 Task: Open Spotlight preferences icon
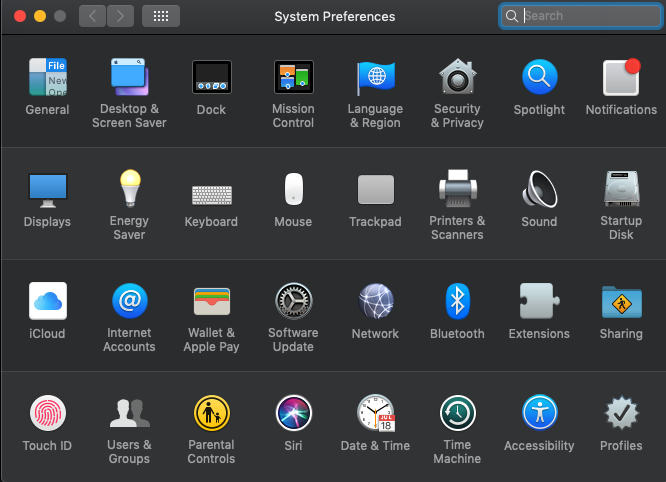pyautogui.click(x=539, y=77)
